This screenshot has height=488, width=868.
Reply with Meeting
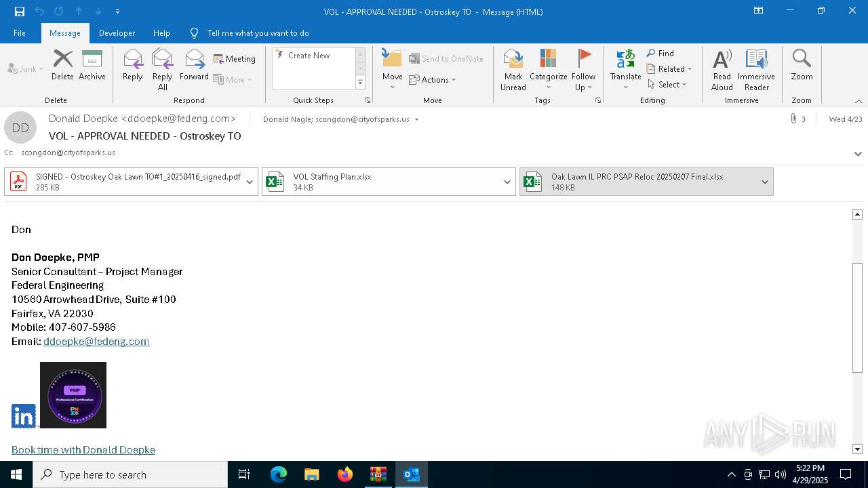coord(235,59)
